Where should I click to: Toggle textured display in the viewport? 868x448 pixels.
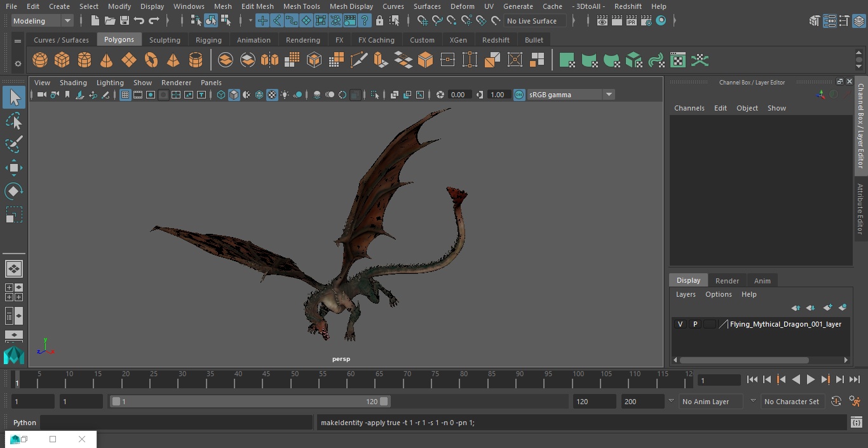(x=272, y=95)
